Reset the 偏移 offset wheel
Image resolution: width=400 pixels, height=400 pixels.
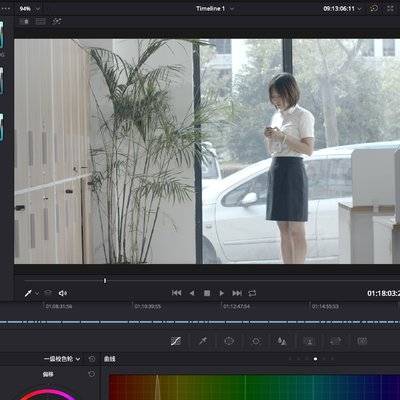click(x=92, y=374)
